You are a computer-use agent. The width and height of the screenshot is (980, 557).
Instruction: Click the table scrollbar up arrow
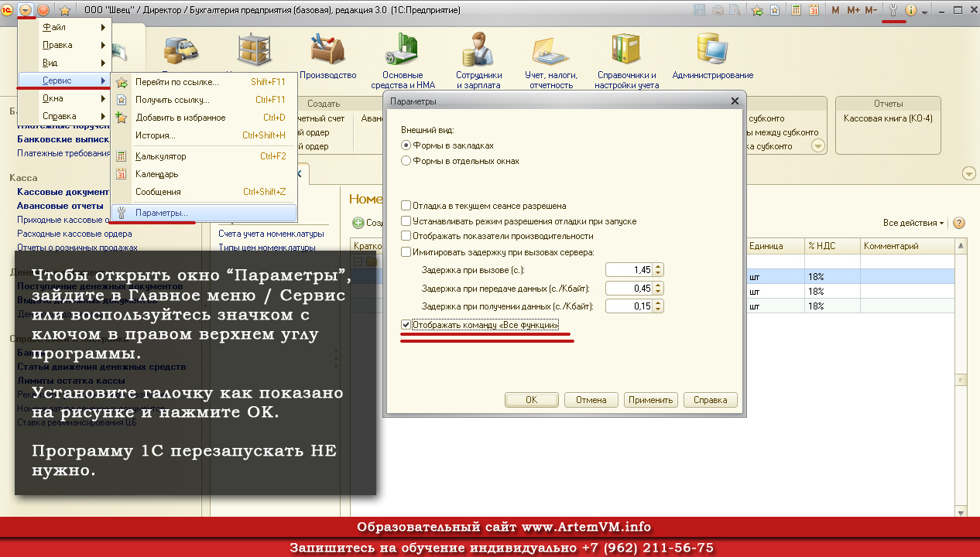(x=961, y=245)
